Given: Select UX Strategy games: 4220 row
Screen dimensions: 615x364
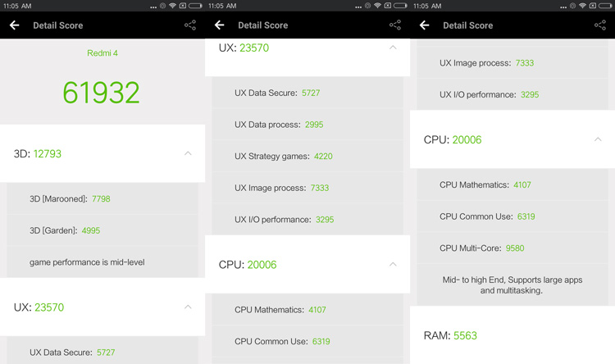Looking at the screenshot, I should click(x=307, y=156).
